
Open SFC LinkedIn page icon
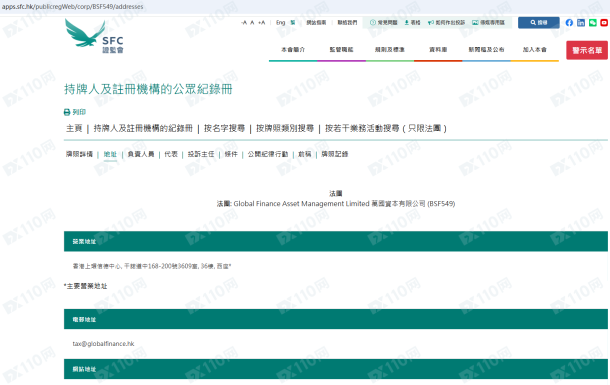coord(581,23)
